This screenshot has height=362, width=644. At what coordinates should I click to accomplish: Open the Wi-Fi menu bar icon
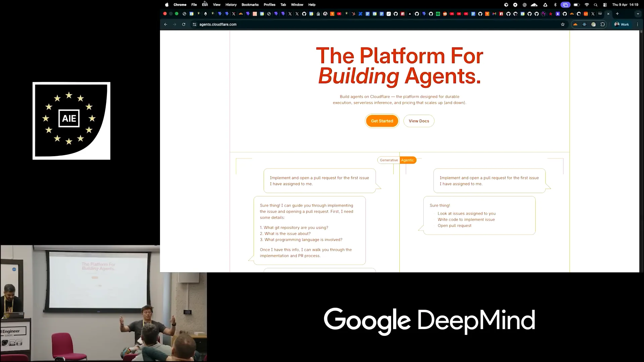pos(587,5)
